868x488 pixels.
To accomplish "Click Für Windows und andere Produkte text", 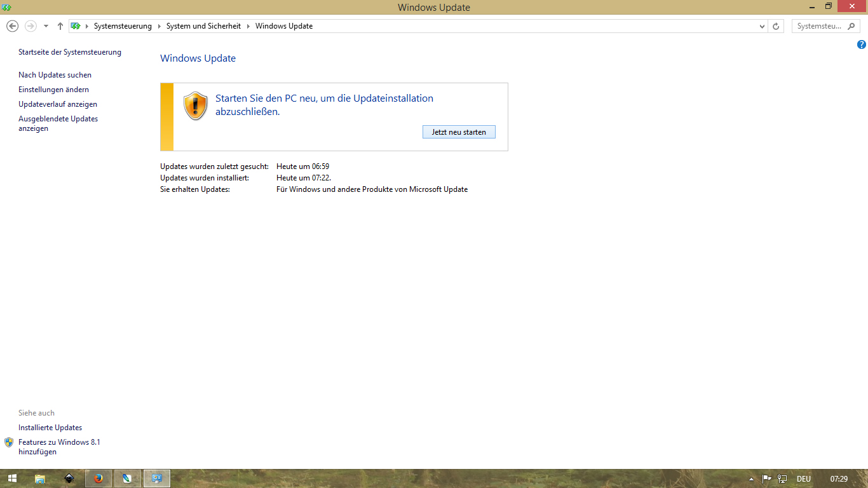I will coord(372,189).
